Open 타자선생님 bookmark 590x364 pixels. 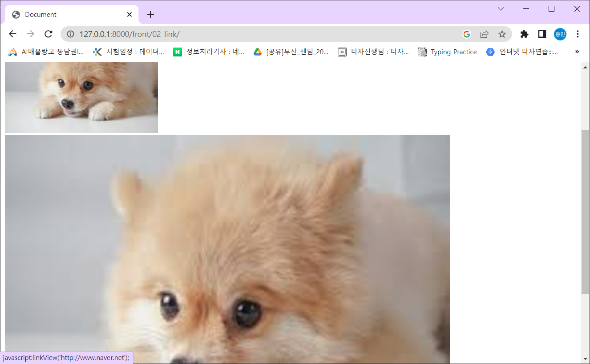coord(373,52)
